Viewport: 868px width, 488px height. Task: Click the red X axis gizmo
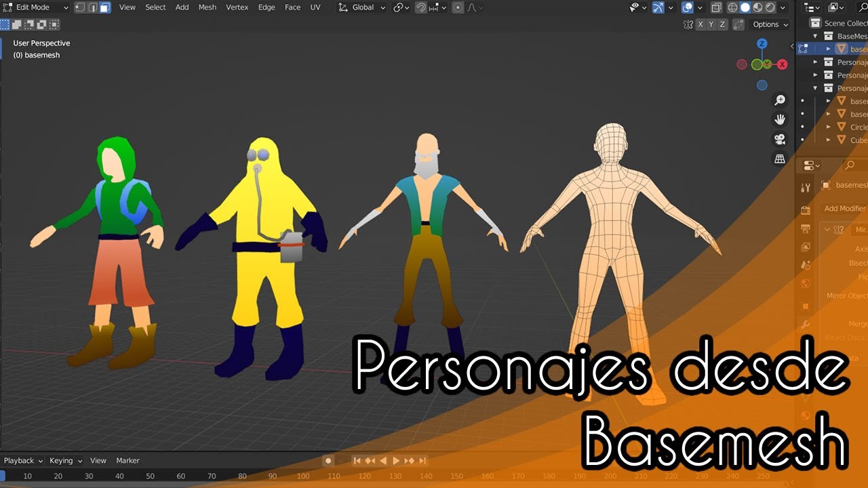783,64
